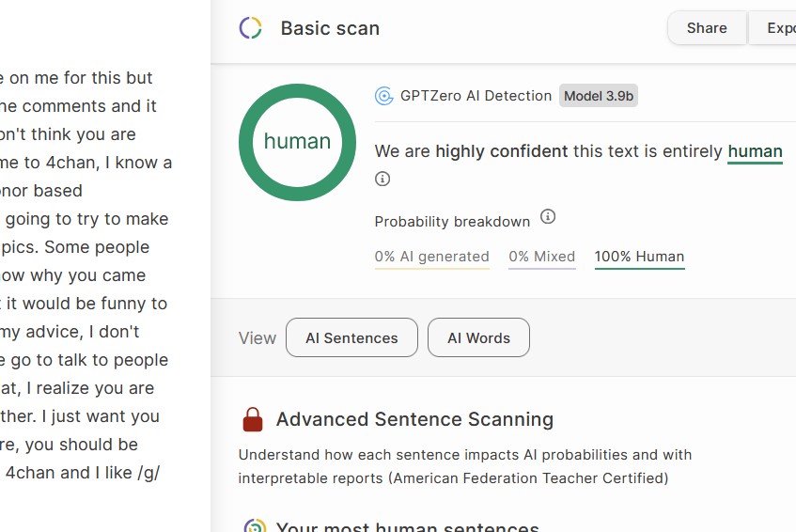The width and height of the screenshot is (796, 532).
Task: Select the 0% AI generated indicator
Action: (431, 257)
